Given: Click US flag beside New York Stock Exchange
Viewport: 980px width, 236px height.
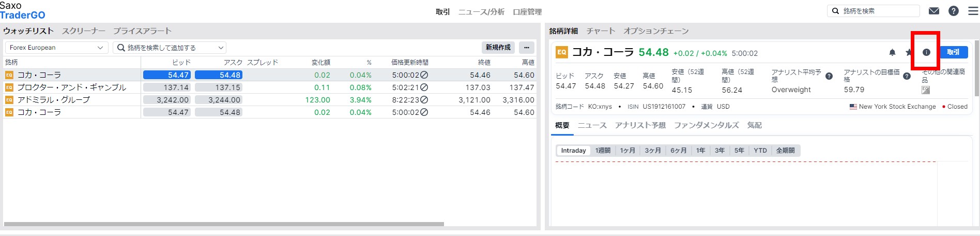Looking at the screenshot, I should 853,107.
